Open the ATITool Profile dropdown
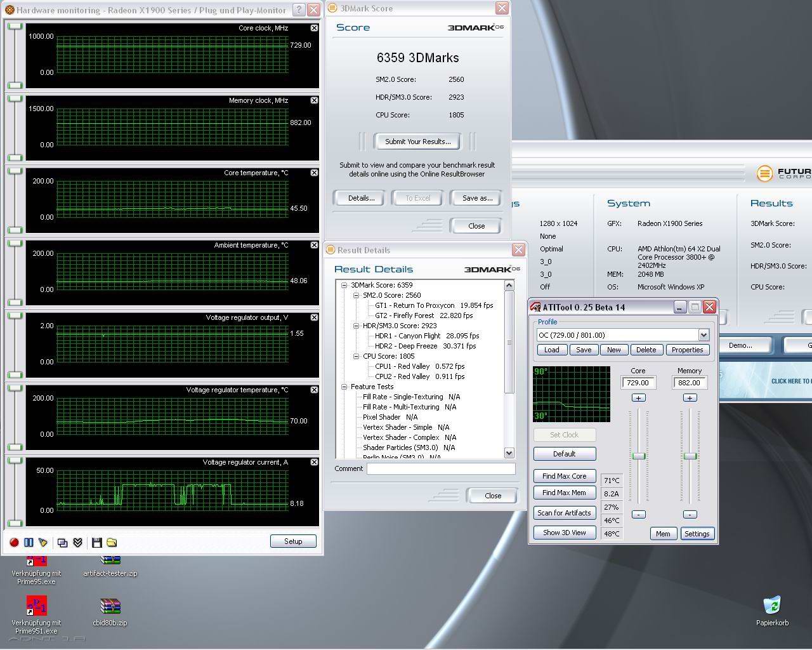 coord(703,335)
